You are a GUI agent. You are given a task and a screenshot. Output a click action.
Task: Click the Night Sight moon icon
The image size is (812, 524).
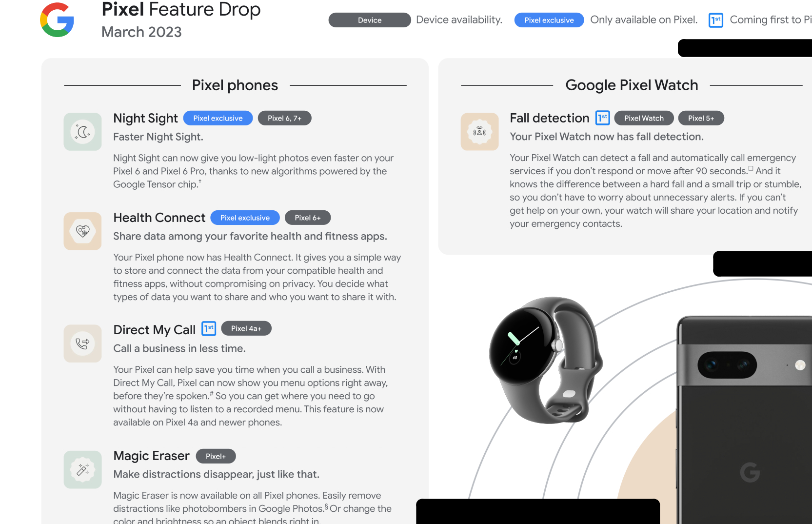point(82,132)
